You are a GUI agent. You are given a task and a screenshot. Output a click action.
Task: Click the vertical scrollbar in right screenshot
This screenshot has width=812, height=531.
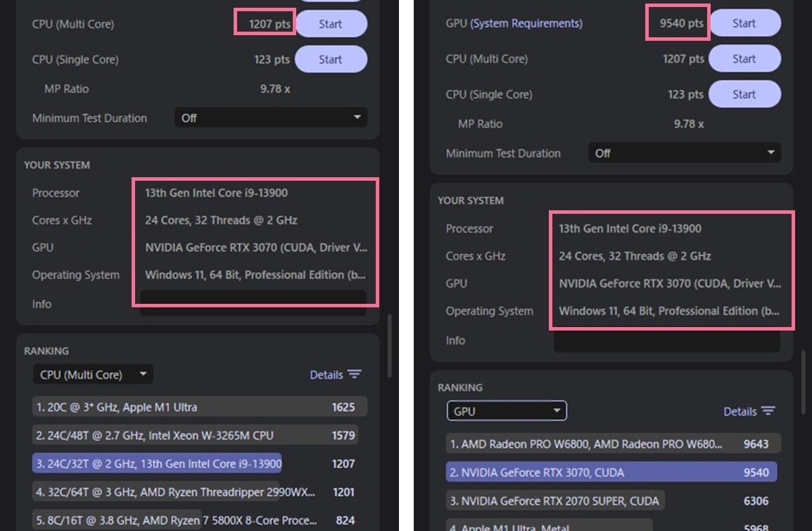pos(803,381)
